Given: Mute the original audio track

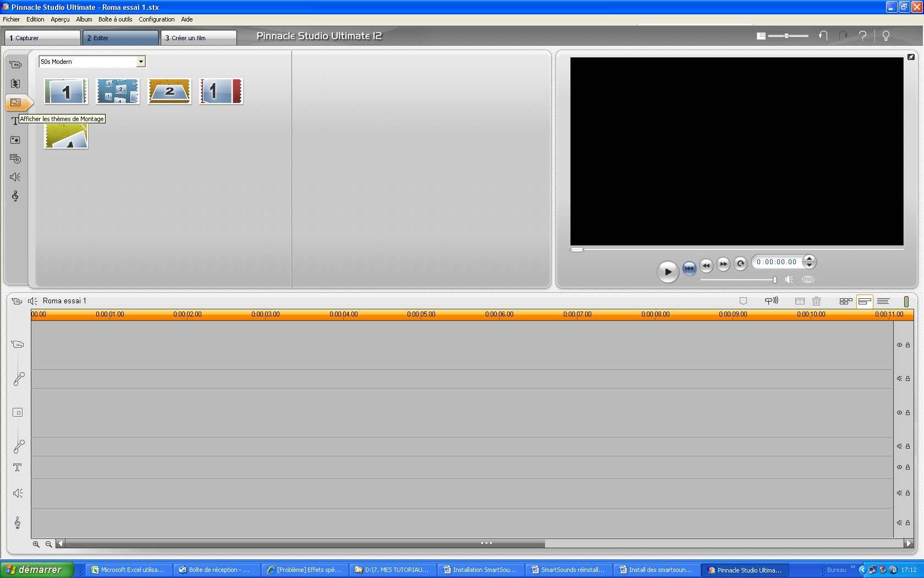Looking at the screenshot, I should (x=900, y=379).
